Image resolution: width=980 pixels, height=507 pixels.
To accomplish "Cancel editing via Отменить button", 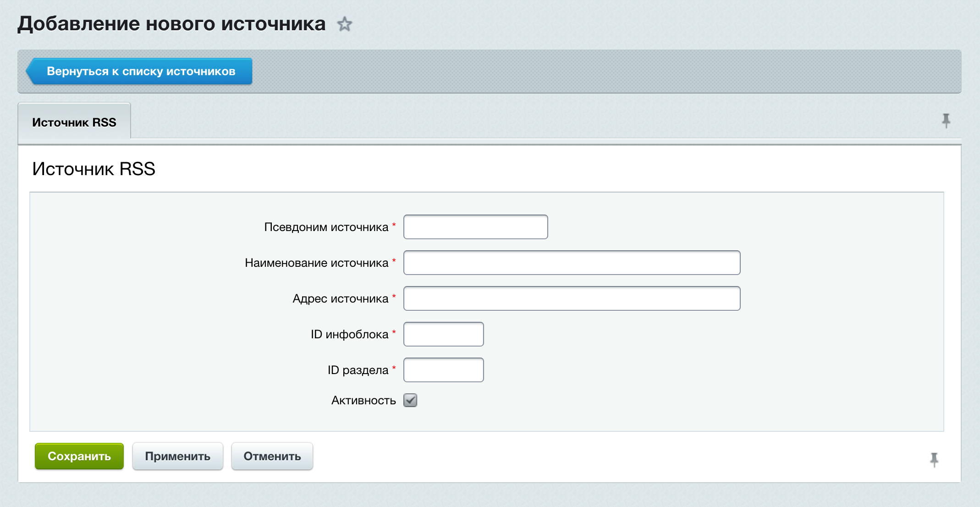I will pos(272,456).
